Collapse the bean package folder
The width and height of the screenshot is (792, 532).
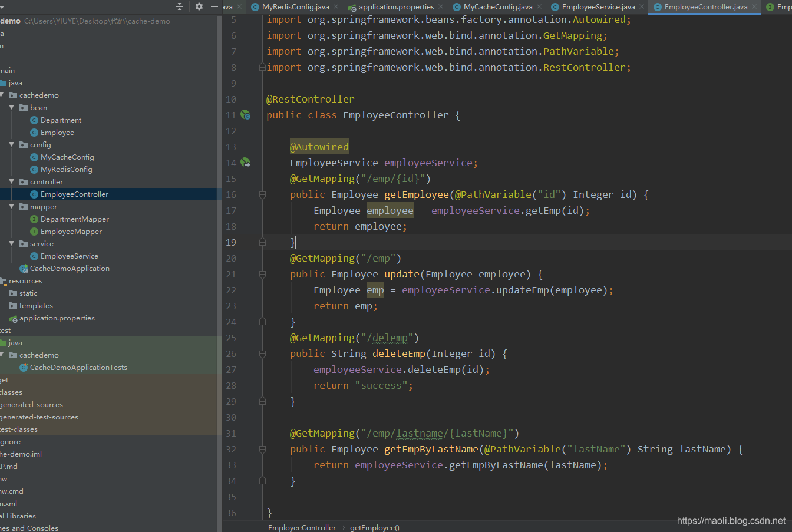pyautogui.click(x=12, y=107)
